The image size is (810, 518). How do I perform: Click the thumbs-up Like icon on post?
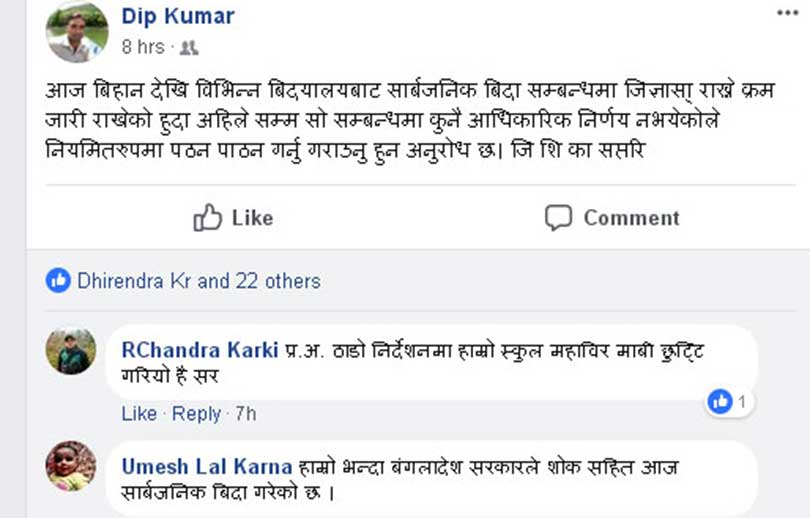[x=207, y=217]
